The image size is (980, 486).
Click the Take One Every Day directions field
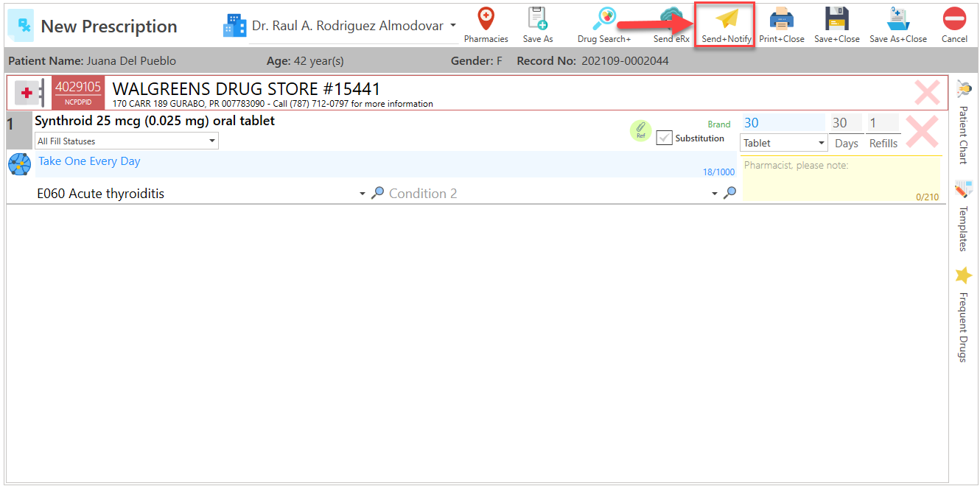point(385,164)
